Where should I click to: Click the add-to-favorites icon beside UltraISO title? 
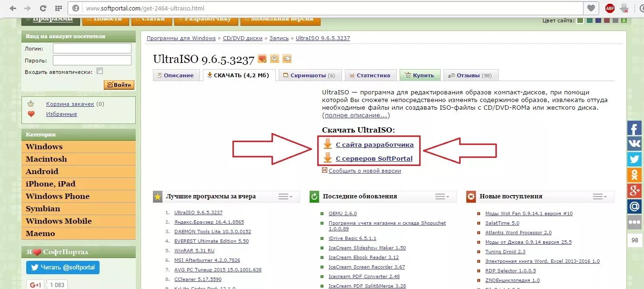click(262, 59)
